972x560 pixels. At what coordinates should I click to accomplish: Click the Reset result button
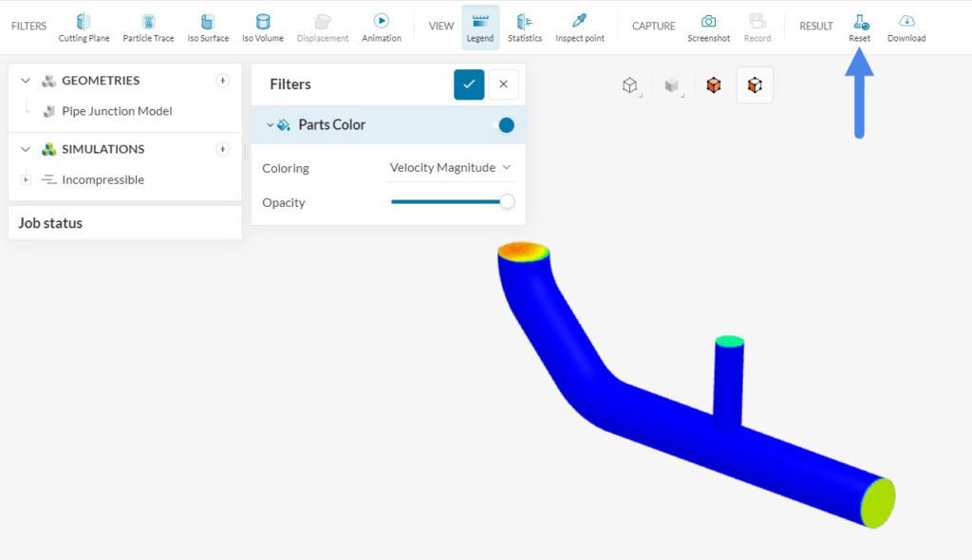[x=859, y=27]
